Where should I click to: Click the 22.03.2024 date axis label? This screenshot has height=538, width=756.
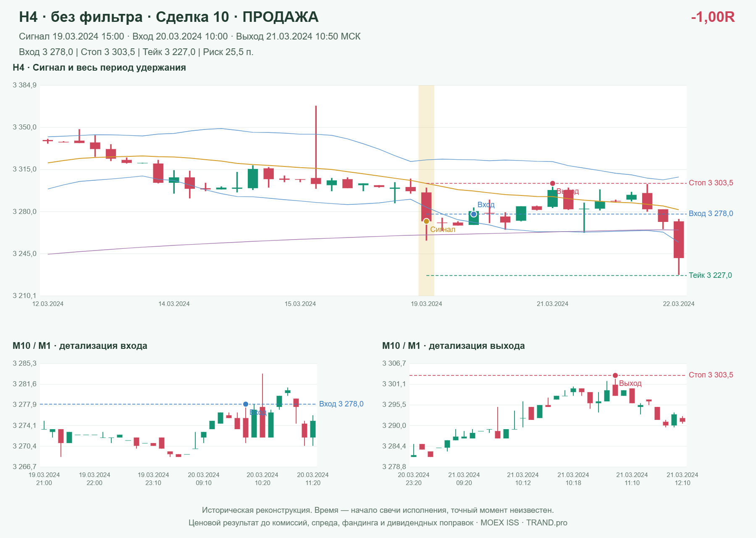pyautogui.click(x=679, y=304)
